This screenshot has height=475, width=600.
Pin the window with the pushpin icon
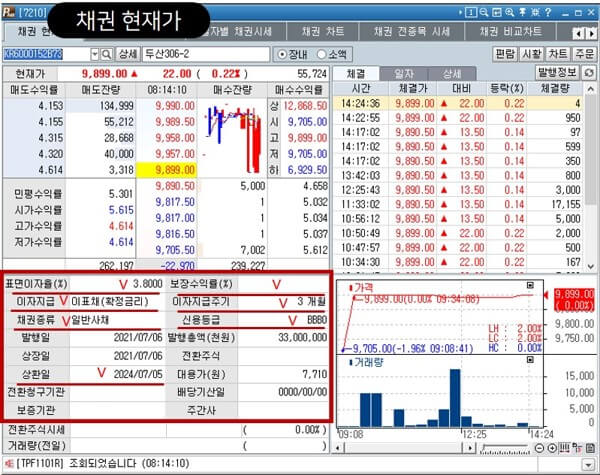click(522, 12)
